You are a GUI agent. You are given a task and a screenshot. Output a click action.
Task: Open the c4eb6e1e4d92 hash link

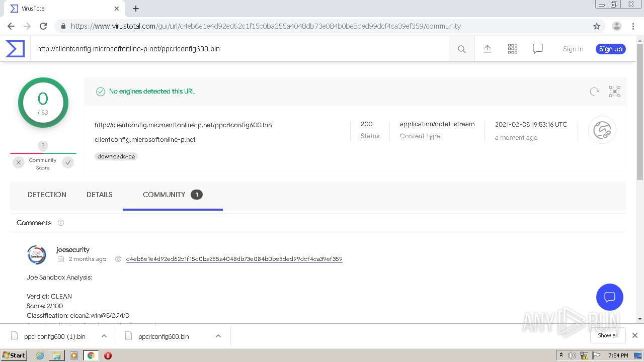tap(234, 259)
